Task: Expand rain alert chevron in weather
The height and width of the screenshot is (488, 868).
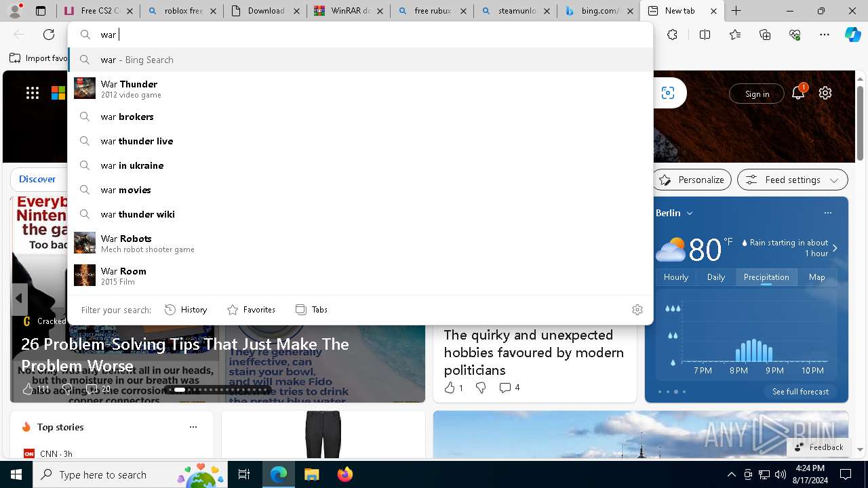Action: [x=835, y=248]
